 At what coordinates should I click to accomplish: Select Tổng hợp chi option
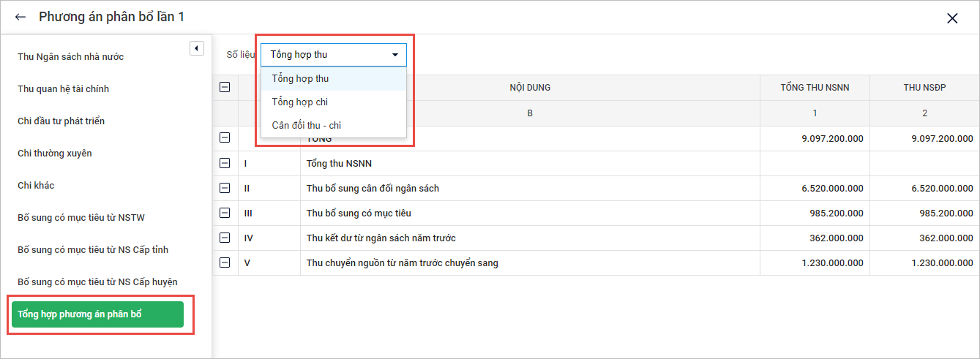299,102
